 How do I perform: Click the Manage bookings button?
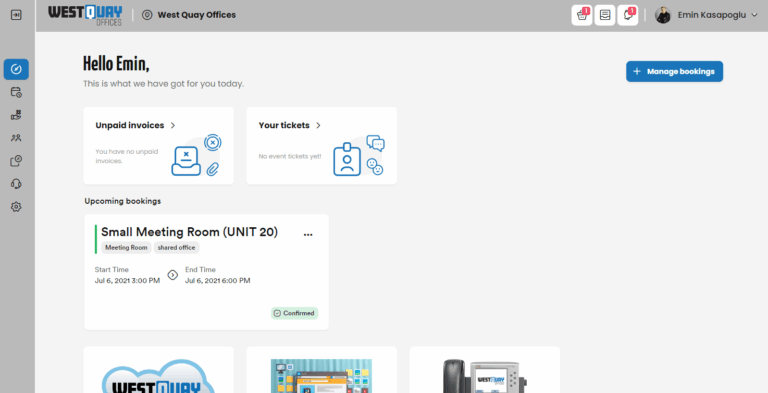click(x=674, y=72)
